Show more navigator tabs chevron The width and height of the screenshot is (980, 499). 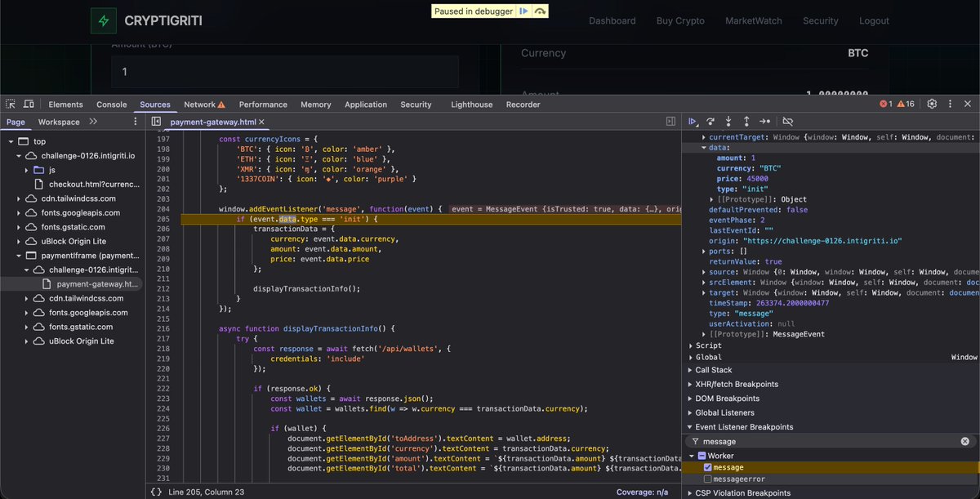pos(93,122)
